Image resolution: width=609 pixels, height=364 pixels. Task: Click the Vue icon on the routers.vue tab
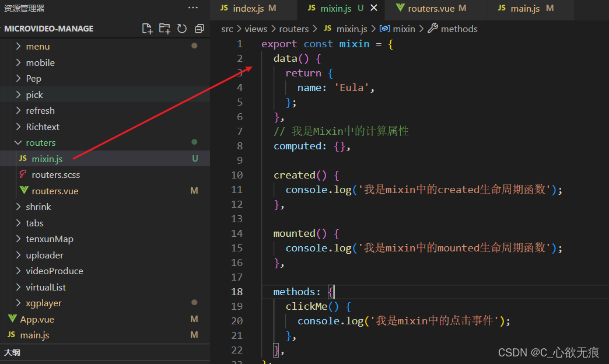point(401,8)
